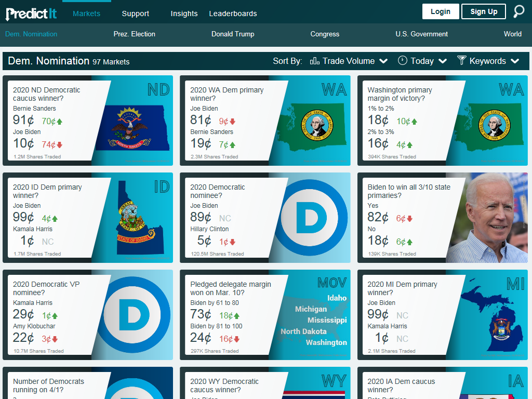
Task: Click the Michigan state map image
Action: point(492,314)
